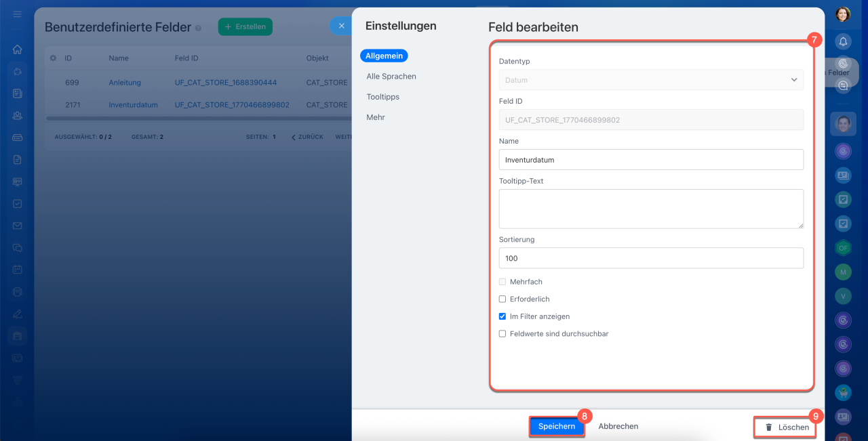
Task: Click the table's horizontal scrollbar
Action: click(199, 119)
